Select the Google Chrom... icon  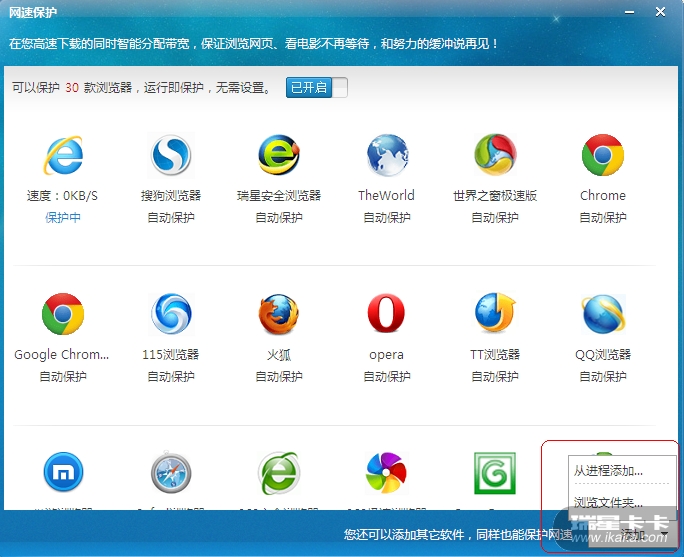click(x=63, y=314)
